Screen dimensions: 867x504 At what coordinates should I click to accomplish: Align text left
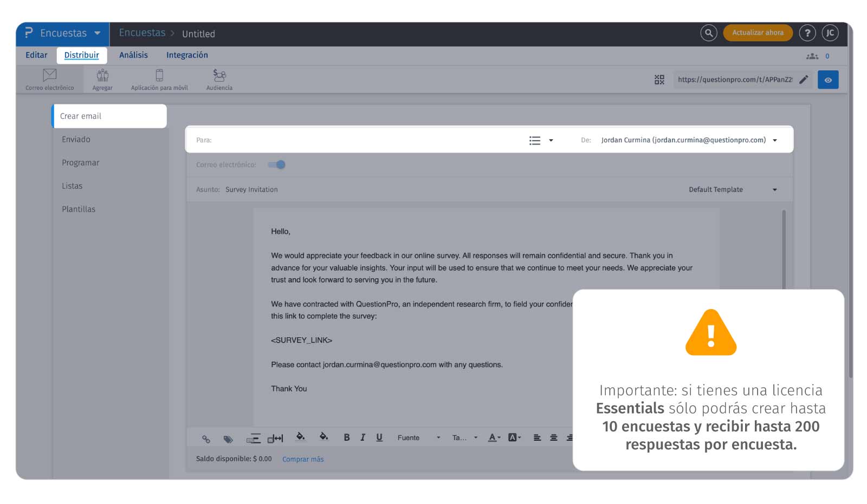tap(537, 437)
